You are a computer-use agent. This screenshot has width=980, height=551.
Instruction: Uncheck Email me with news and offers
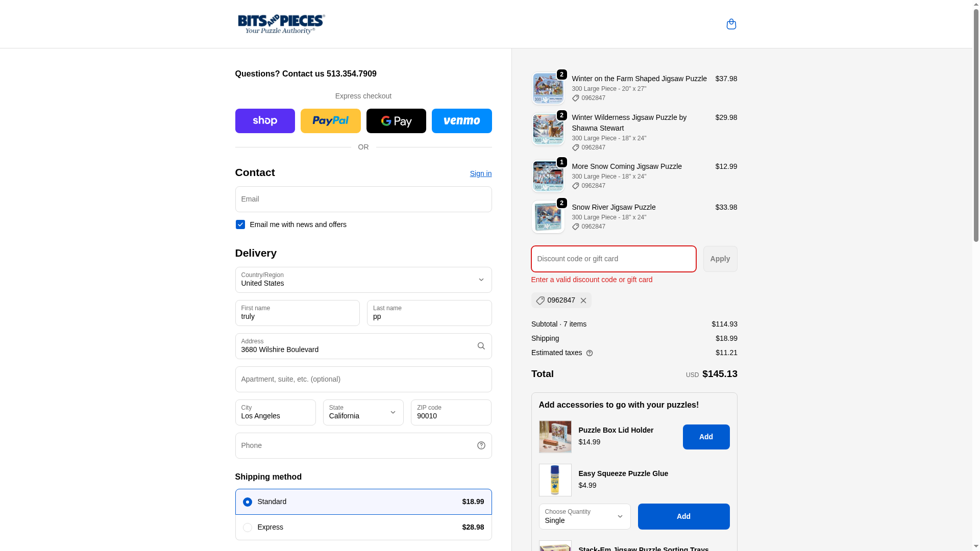coord(240,224)
